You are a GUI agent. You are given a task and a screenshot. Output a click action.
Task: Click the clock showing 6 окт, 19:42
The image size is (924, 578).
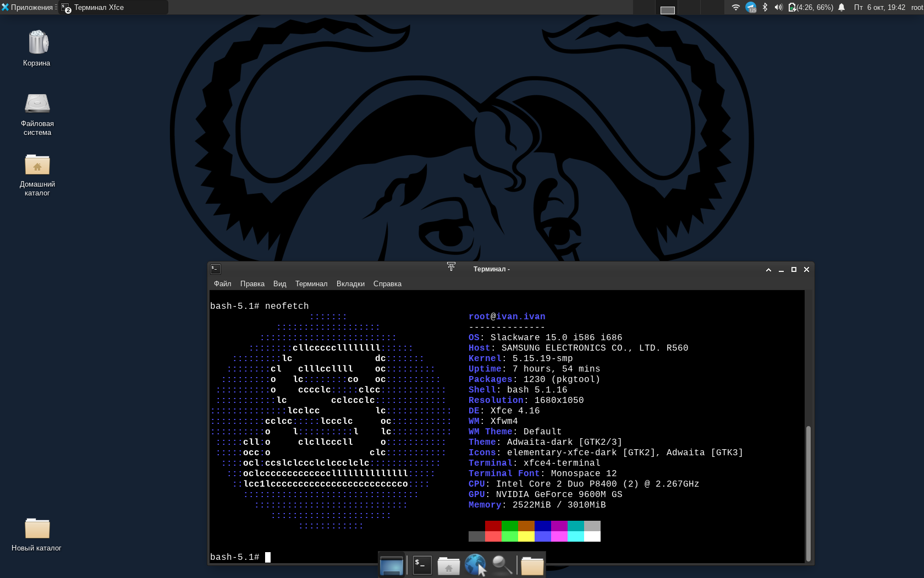coord(879,7)
